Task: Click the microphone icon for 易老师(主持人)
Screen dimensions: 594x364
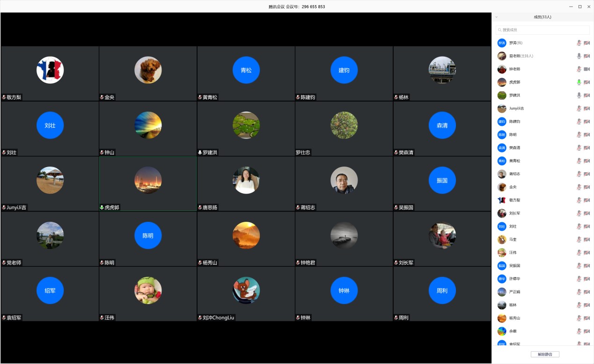Action: [x=579, y=56]
